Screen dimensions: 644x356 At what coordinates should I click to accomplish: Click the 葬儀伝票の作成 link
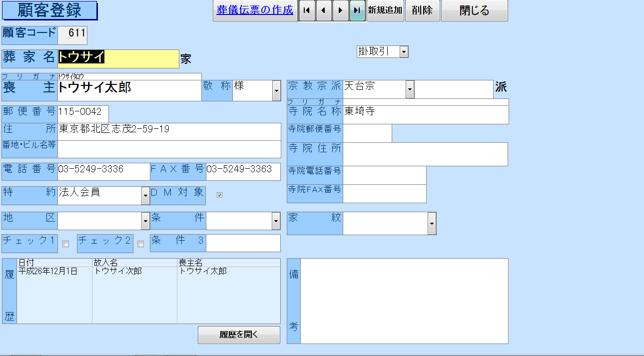click(255, 10)
